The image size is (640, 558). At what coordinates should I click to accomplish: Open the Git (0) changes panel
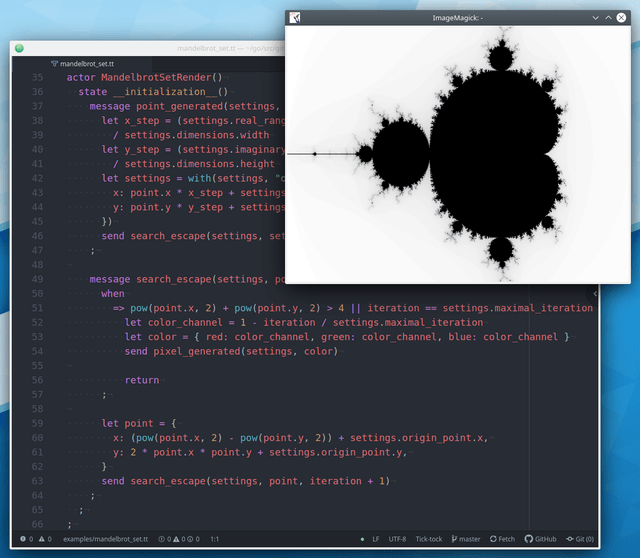tap(580, 539)
